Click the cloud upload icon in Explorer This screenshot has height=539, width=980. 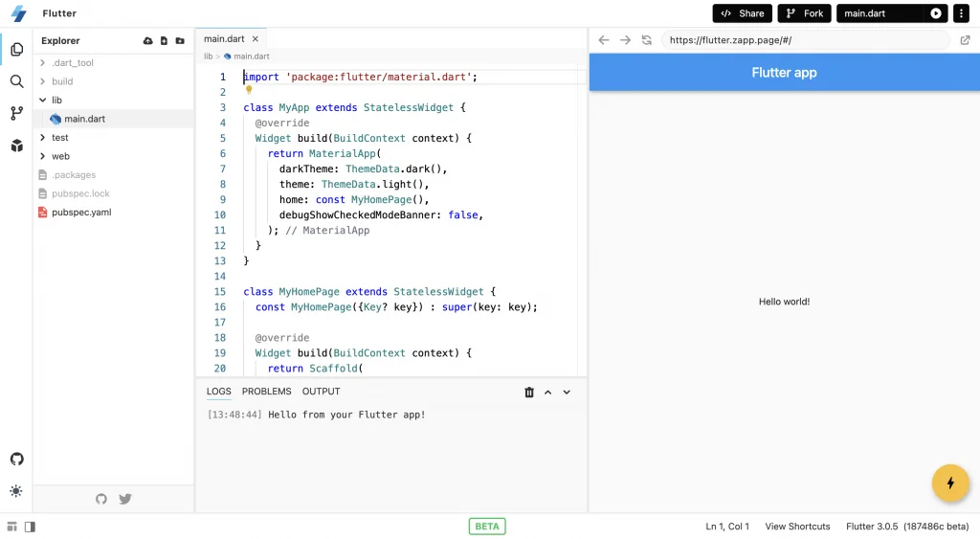tap(147, 41)
